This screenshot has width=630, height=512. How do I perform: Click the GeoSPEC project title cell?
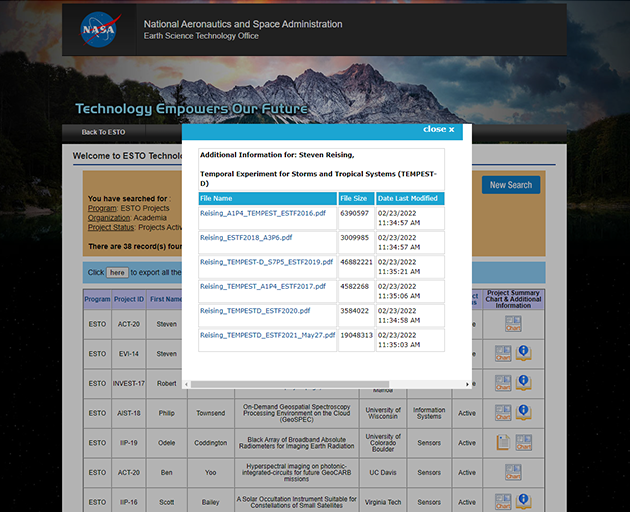tap(297, 413)
